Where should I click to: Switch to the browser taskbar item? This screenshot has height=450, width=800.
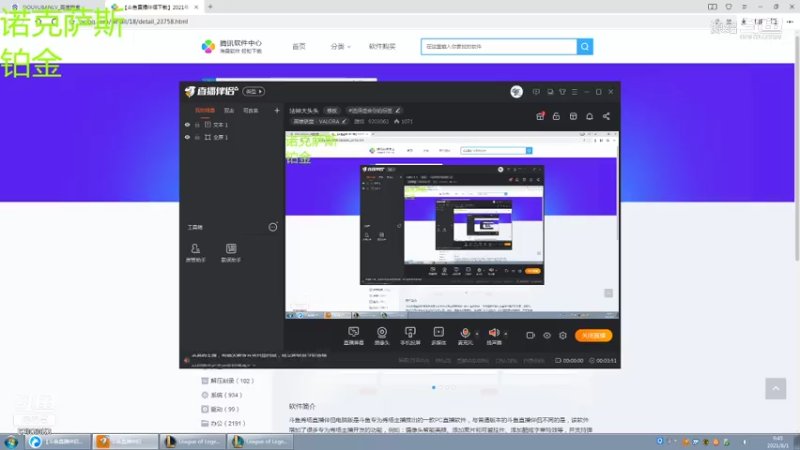click(x=58, y=441)
